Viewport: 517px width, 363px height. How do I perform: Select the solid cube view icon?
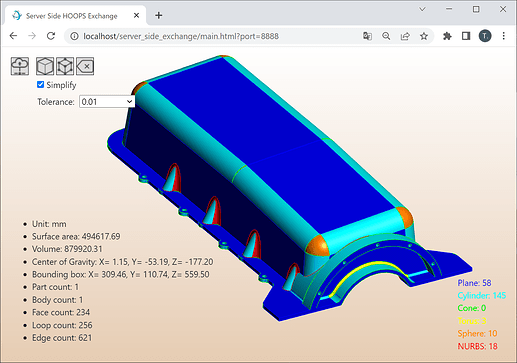[45, 66]
